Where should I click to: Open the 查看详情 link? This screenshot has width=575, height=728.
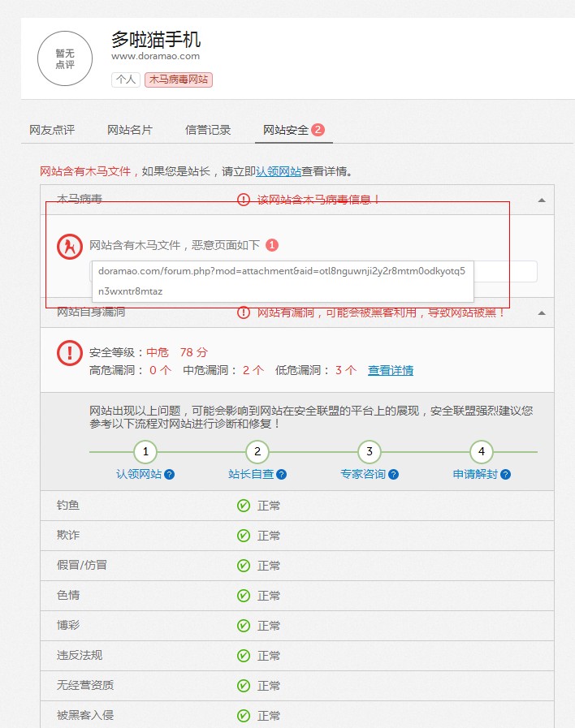tap(391, 370)
